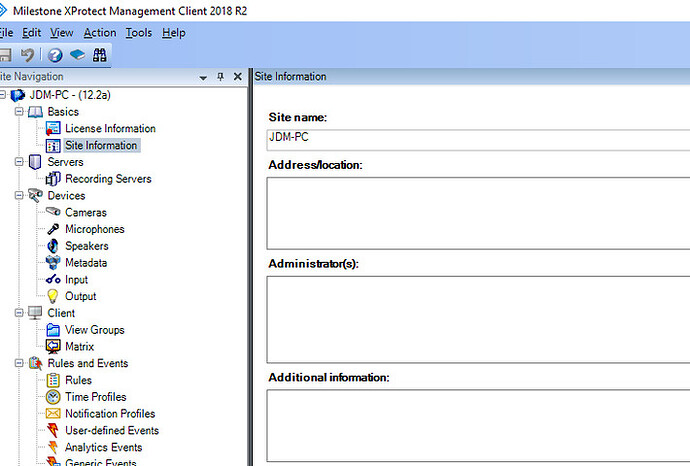Open the Edit menu
This screenshot has width=690, height=466.
pos(32,33)
